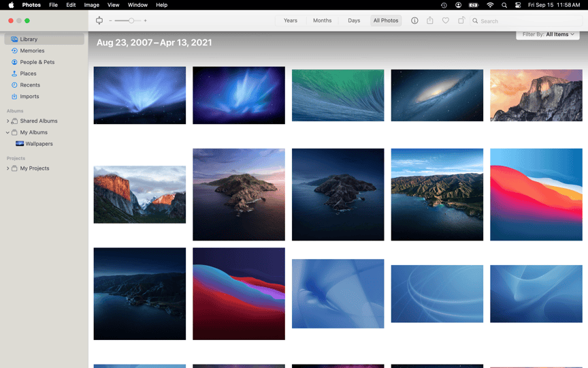Click the date and time clock
The height and width of the screenshot is (368, 588).
click(554, 5)
